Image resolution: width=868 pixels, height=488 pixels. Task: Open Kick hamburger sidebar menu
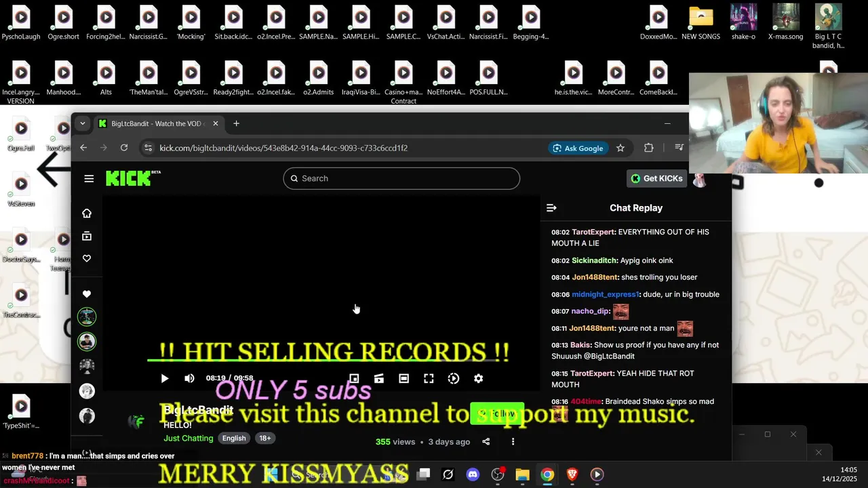tap(89, 178)
